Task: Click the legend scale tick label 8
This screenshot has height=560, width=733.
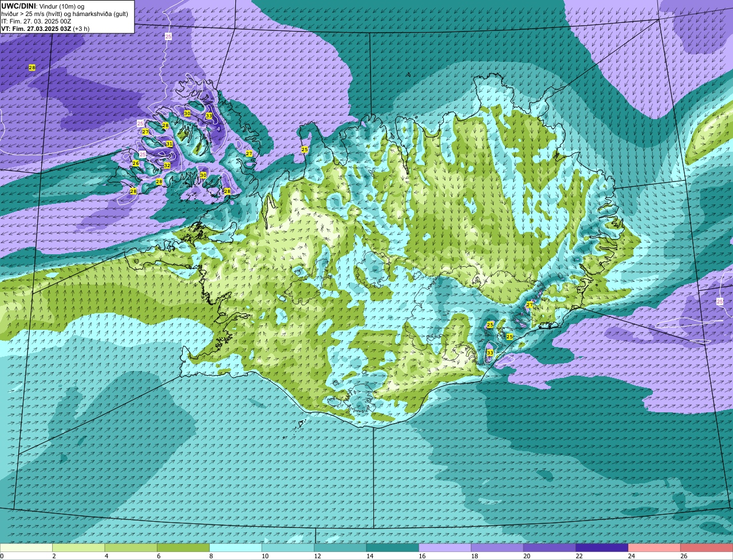Action: pos(210,556)
